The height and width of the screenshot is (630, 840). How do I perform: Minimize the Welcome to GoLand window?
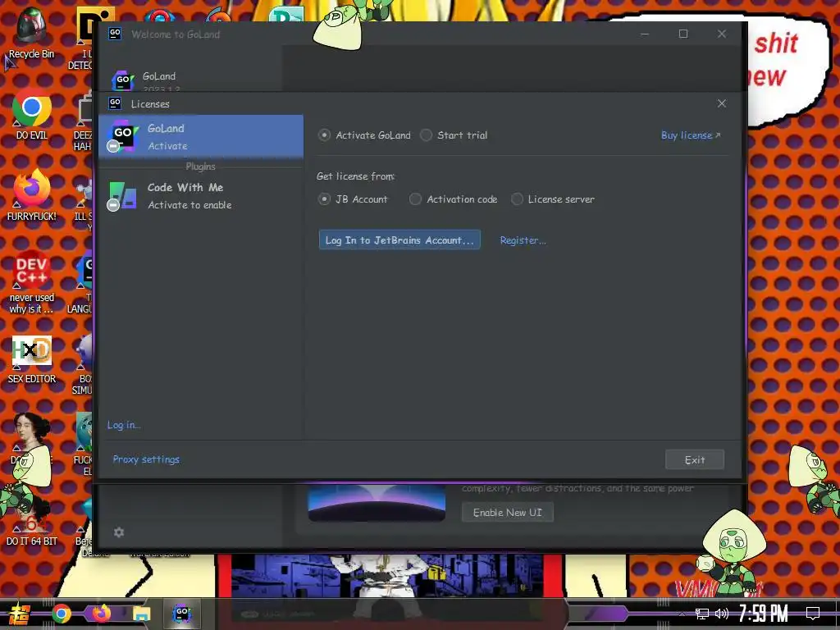(645, 34)
